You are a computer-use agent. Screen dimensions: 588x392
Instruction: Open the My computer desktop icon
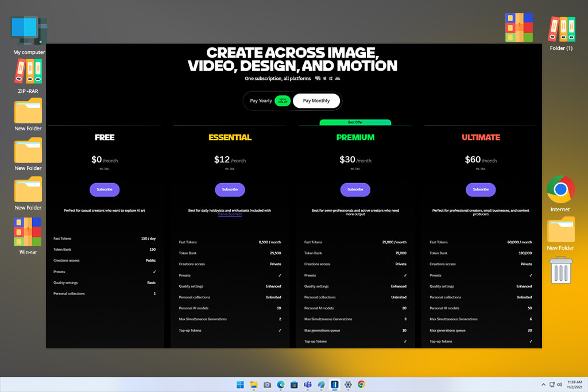(x=29, y=35)
